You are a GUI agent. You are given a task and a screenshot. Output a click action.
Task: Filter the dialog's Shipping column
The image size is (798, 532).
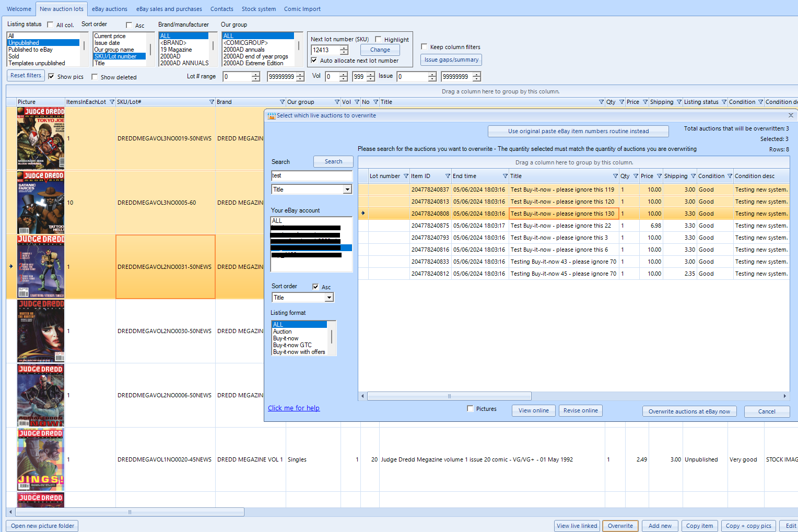pyautogui.click(x=693, y=176)
